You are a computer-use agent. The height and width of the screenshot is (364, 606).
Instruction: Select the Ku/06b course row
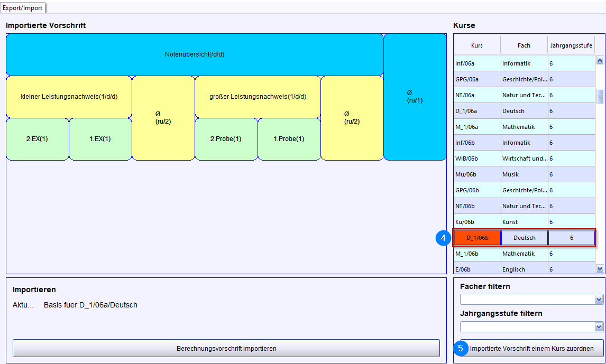(525, 221)
